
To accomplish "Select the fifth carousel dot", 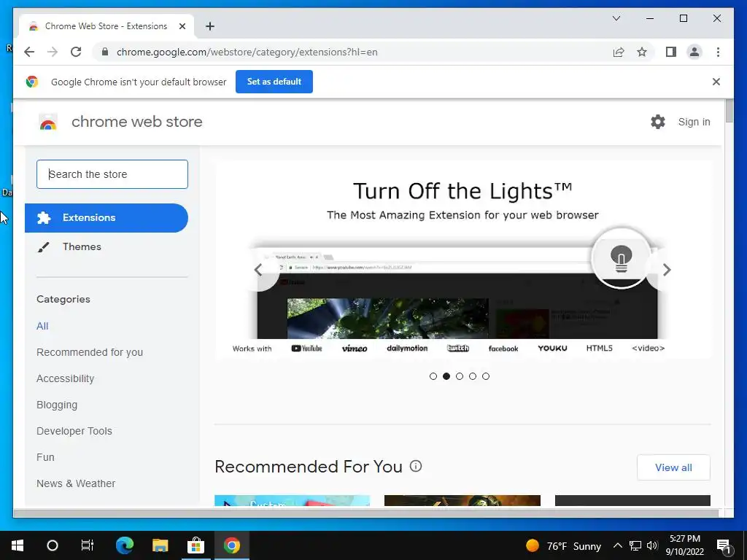I will 485,376.
